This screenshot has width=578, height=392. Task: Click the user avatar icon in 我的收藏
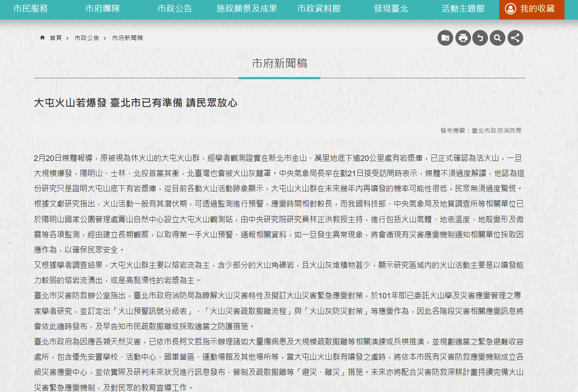point(510,9)
